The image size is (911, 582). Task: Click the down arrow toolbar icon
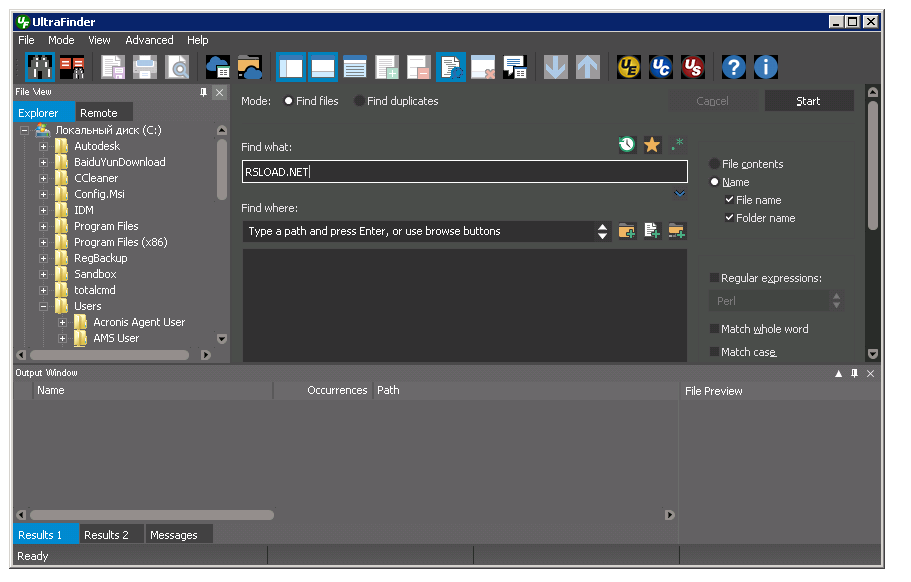(555, 67)
